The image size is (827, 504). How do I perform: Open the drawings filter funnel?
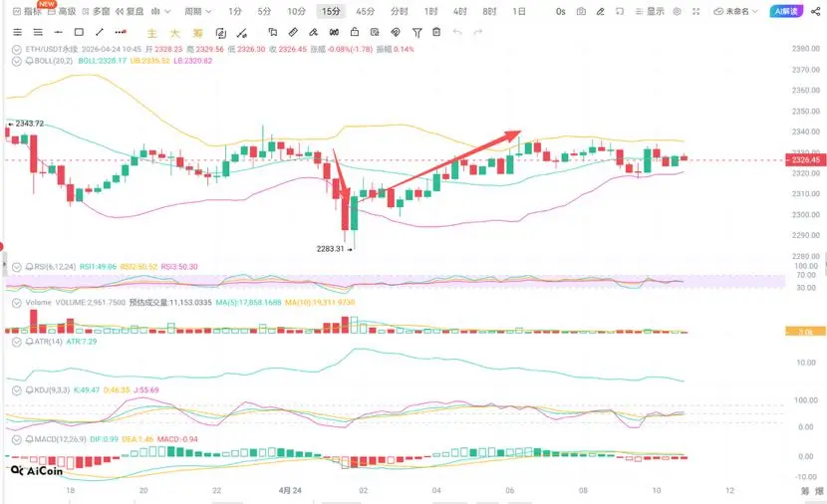click(x=416, y=33)
